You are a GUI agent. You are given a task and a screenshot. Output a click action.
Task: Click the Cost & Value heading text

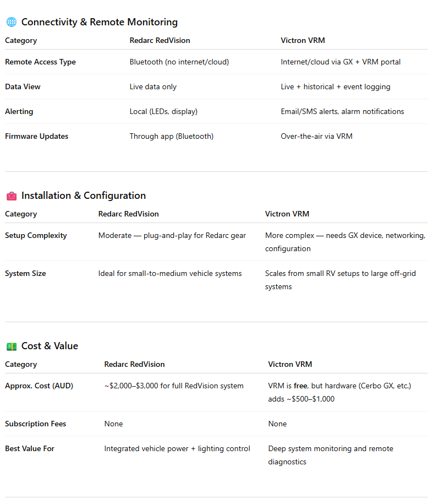pyautogui.click(x=50, y=346)
